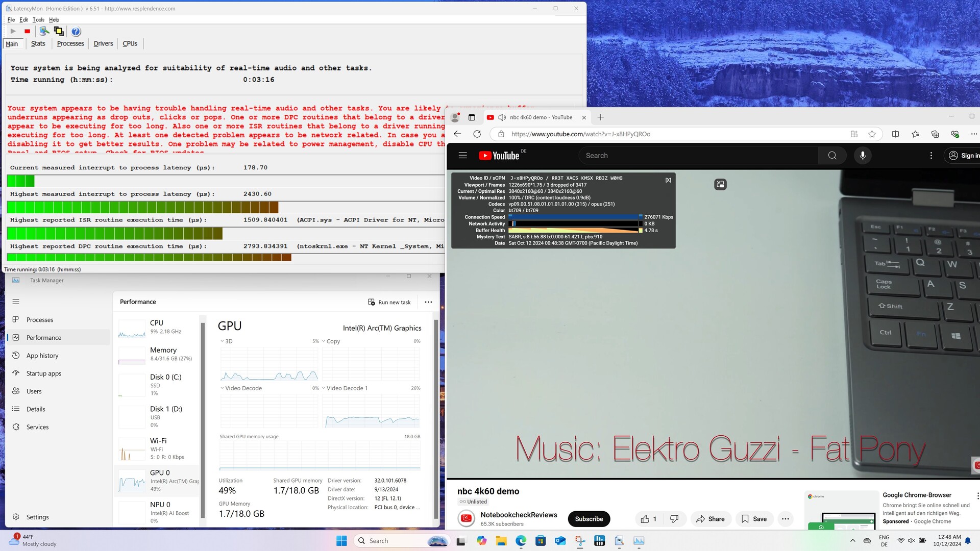Open Task Manager Details page
The image size is (980, 551).
click(58, 409)
